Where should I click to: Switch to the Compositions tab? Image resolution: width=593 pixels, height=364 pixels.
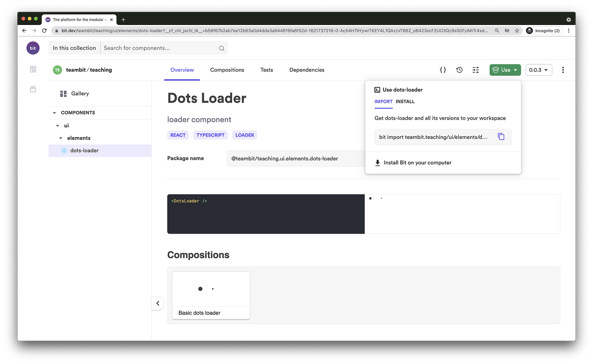pyautogui.click(x=227, y=69)
